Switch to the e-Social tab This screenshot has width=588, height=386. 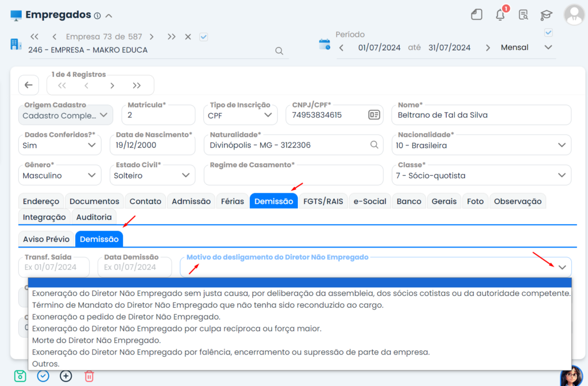coord(370,201)
